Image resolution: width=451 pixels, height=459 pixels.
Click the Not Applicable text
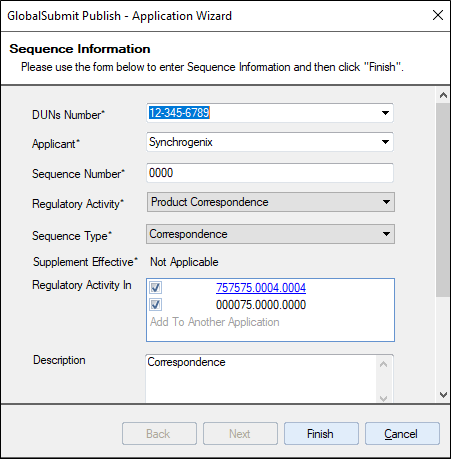[184, 262]
